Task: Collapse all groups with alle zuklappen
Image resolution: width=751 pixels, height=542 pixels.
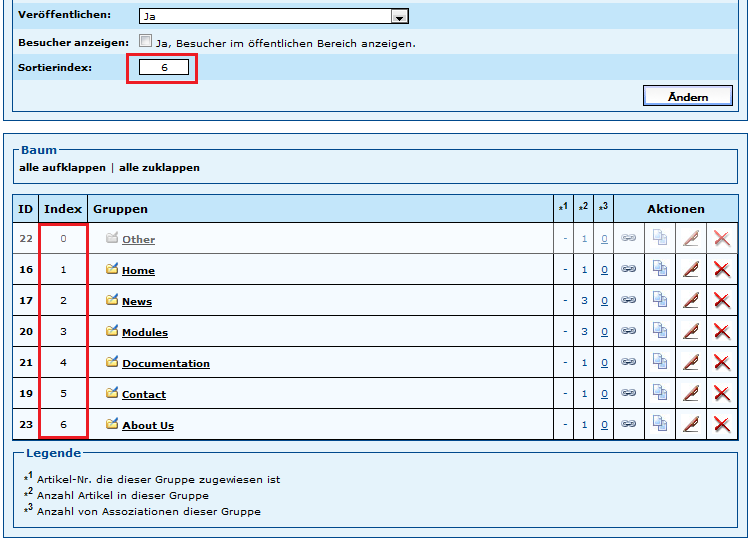Action: point(159,168)
